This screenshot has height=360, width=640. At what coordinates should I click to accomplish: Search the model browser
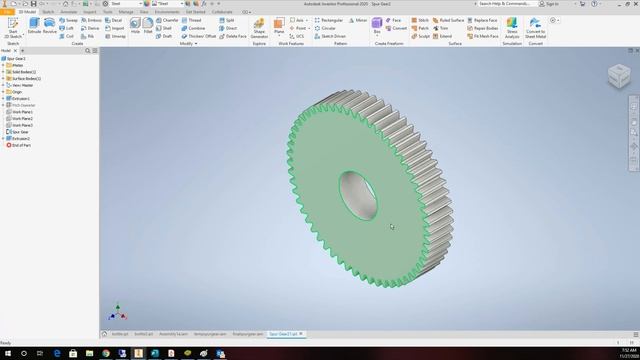(87, 51)
